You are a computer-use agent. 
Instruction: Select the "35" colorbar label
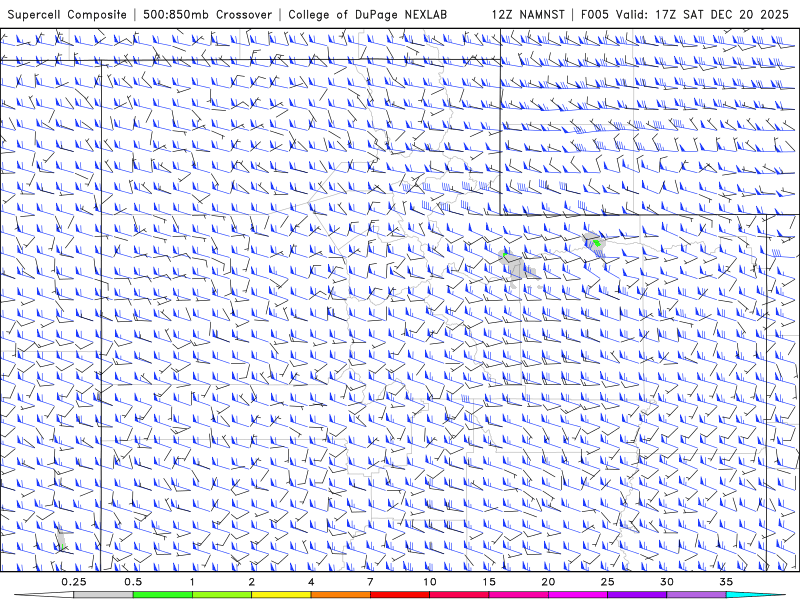727,582
